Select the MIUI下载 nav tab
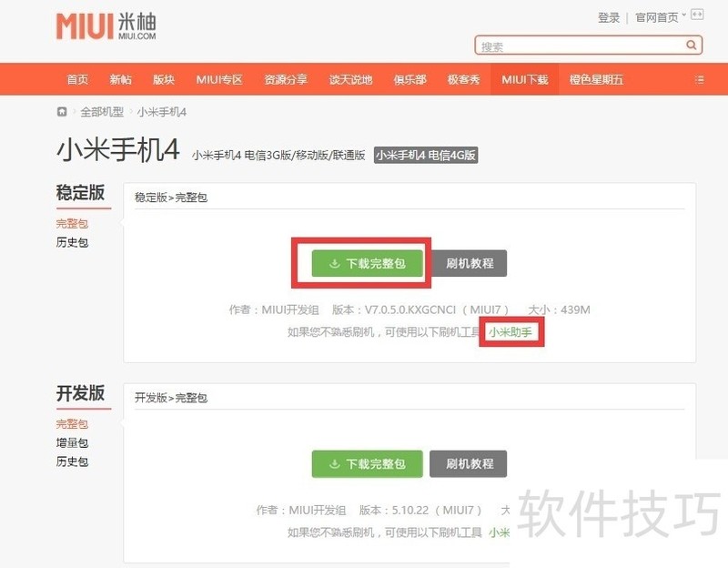This screenshot has width=728, height=568. (525, 79)
